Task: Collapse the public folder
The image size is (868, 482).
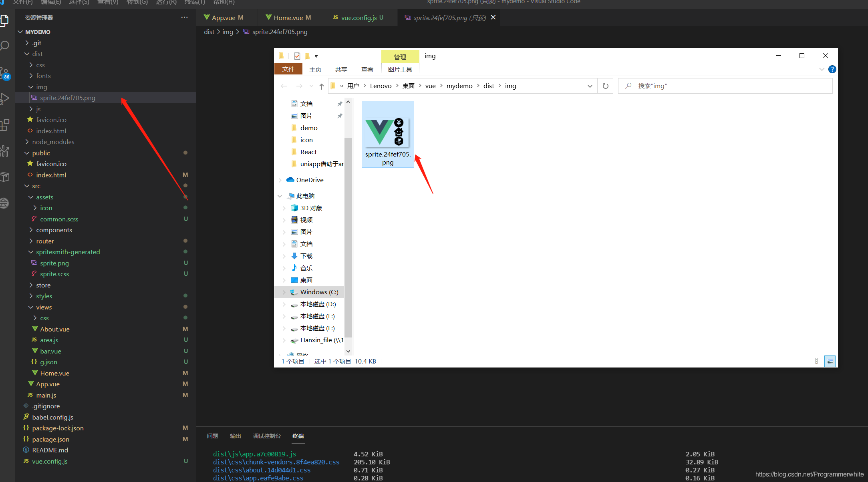Action: coord(27,153)
